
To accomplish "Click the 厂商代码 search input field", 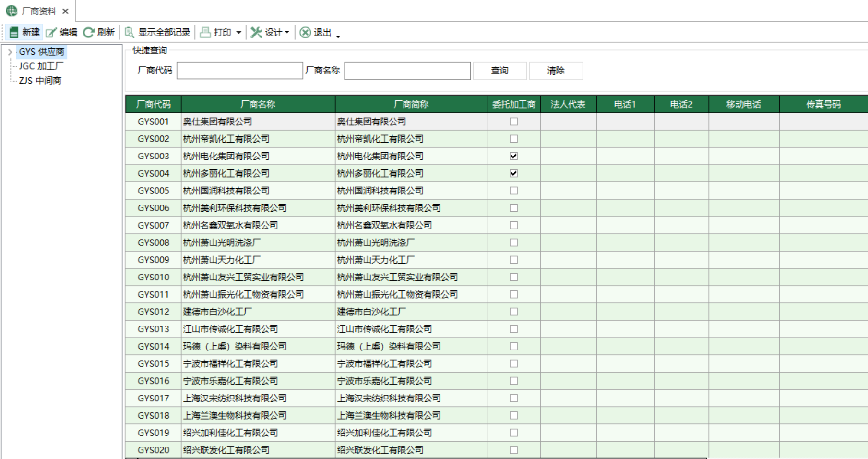I will [x=239, y=71].
